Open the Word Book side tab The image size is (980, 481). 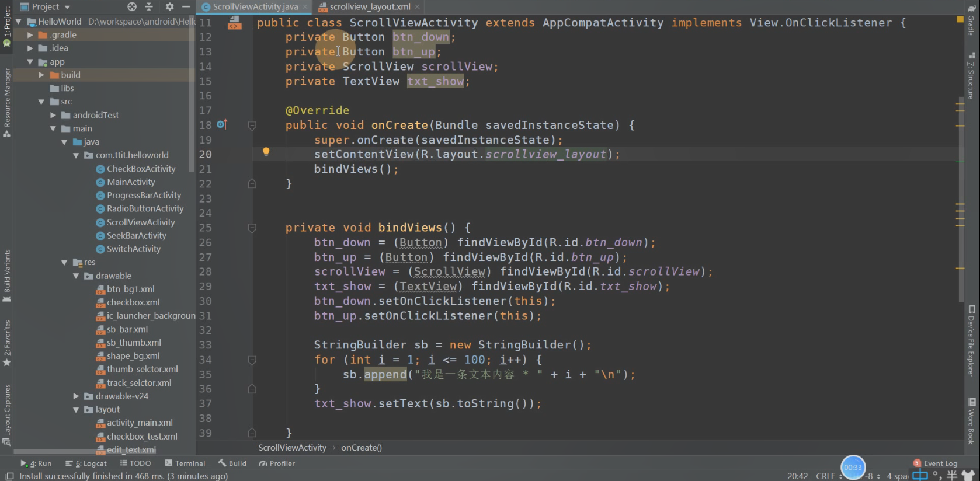(971, 421)
